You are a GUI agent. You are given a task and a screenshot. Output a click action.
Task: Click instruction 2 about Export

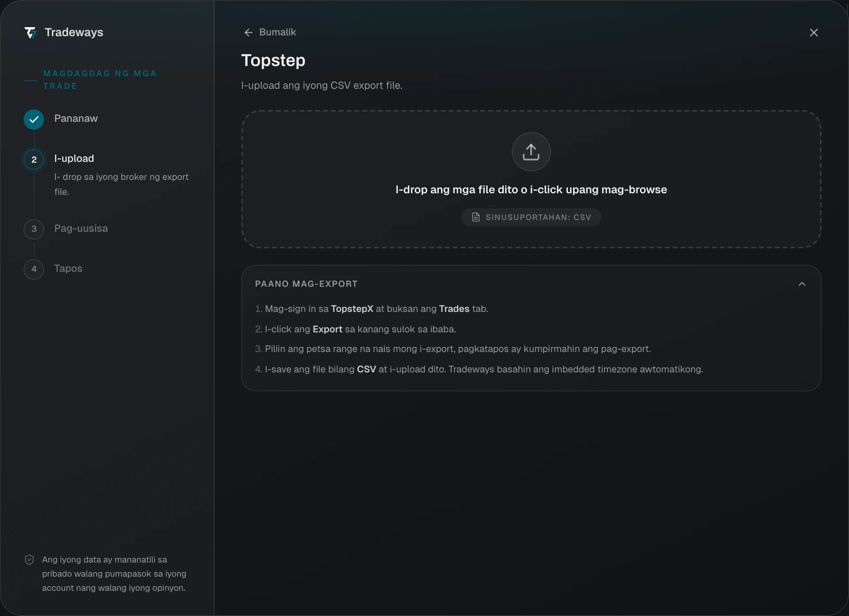(356, 329)
